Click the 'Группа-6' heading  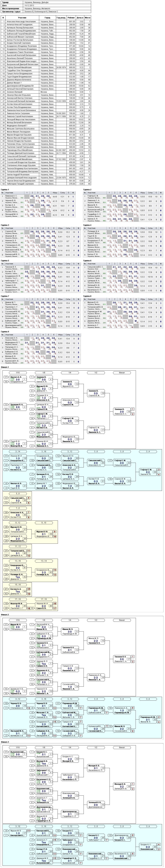[87, 261]
